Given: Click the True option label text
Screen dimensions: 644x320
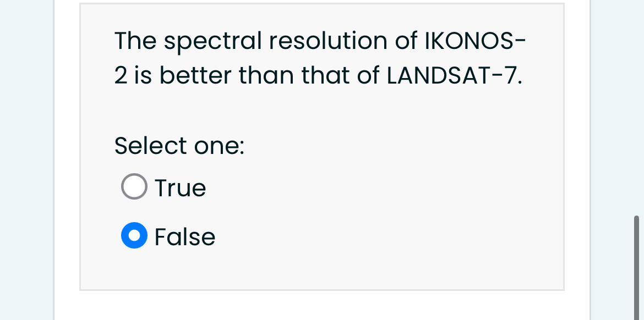Looking at the screenshot, I should click(180, 187).
